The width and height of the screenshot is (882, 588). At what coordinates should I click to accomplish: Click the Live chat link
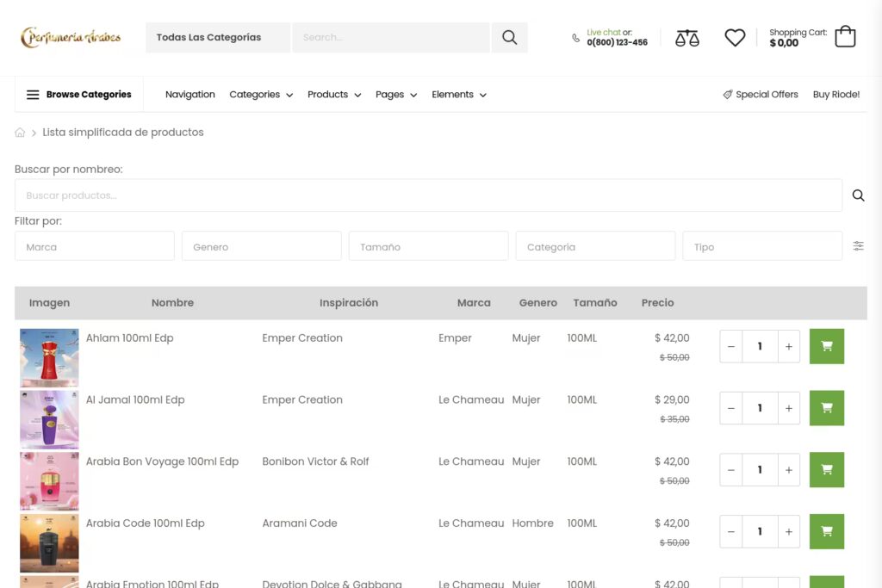point(604,33)
